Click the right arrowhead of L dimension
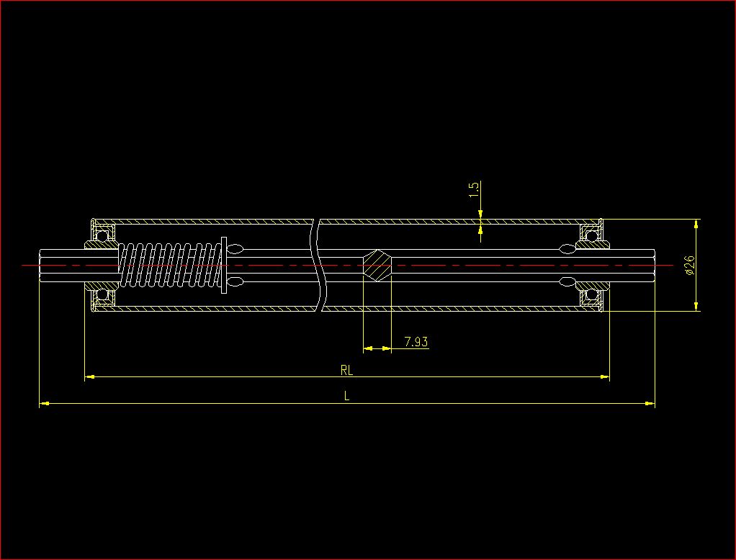The width and height of the screenshot is (736, 560). [650, 405]
